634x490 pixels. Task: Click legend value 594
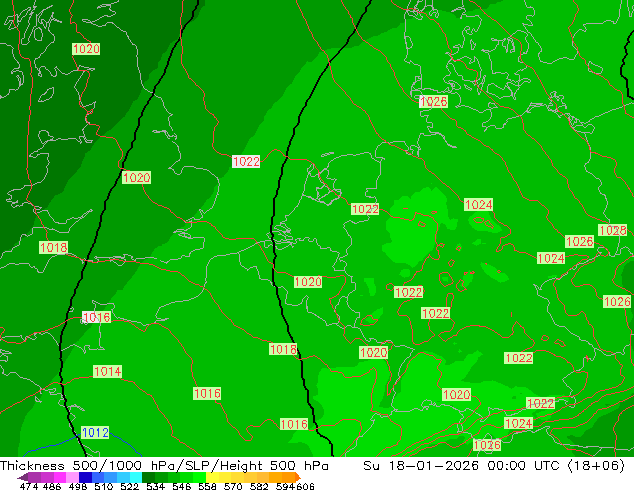coord(285,486)
